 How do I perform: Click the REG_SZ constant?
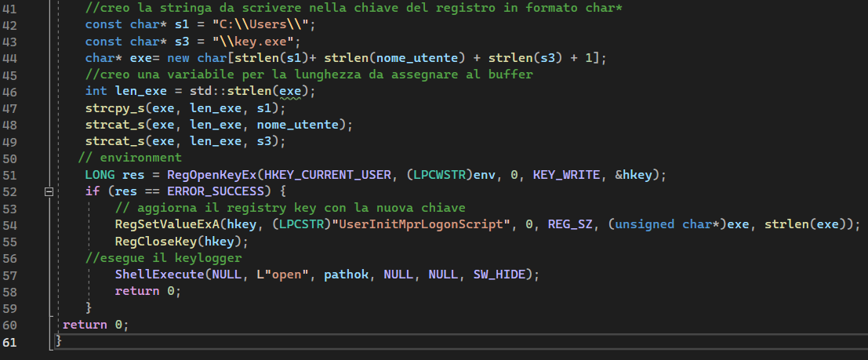tap(570, 225)
